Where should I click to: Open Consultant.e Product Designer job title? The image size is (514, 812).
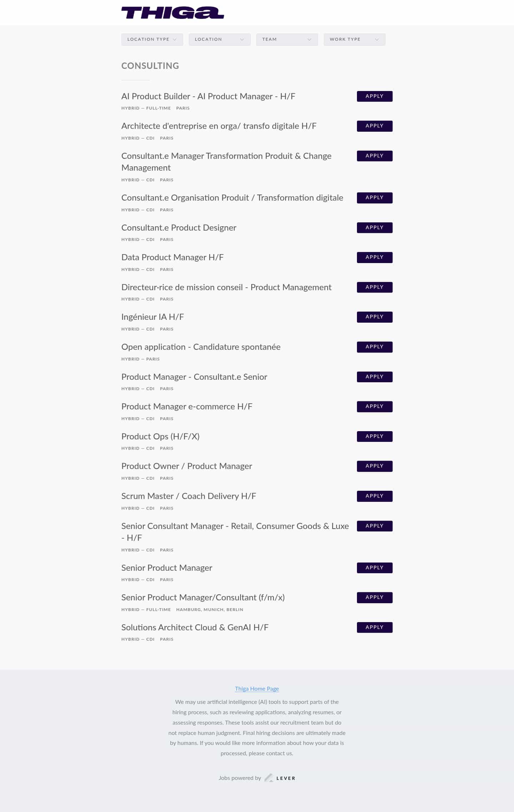coord(179,228)
